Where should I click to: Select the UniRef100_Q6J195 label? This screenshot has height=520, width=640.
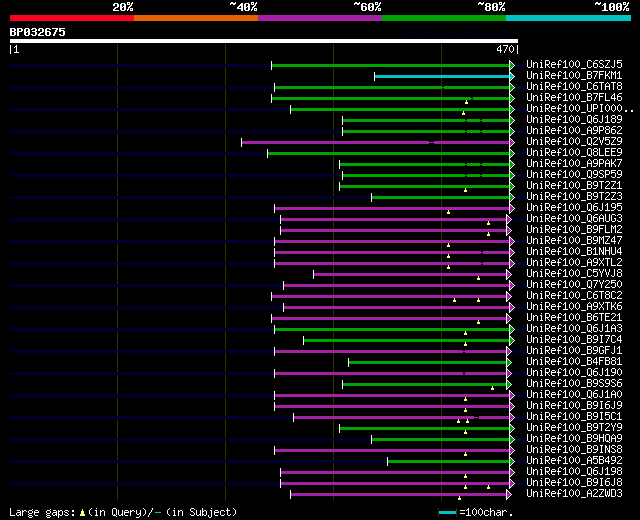[574, 208]
